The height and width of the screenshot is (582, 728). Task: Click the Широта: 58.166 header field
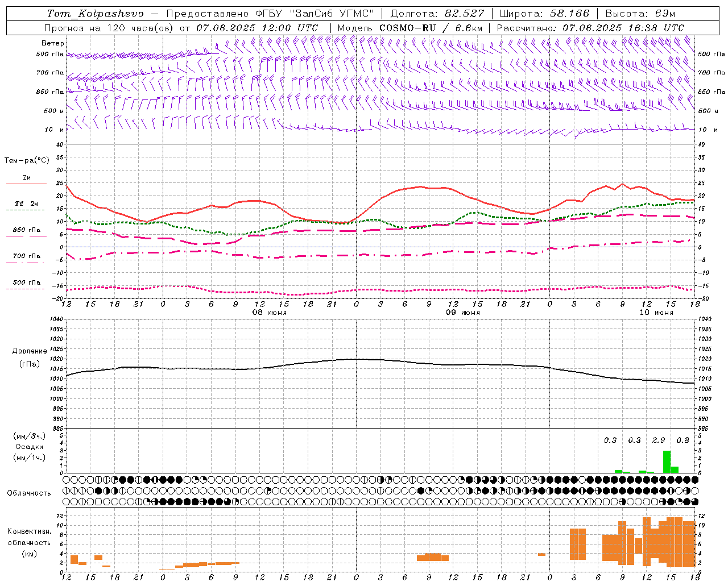[545, 14]
